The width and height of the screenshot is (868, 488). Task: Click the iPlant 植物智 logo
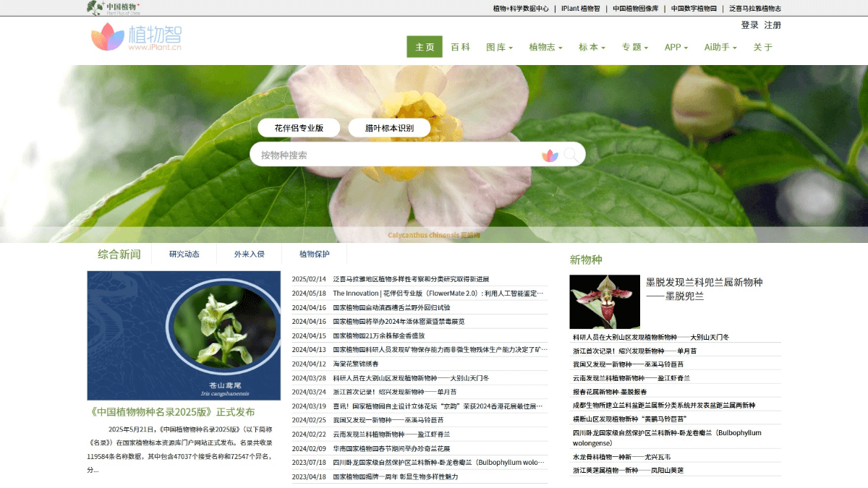136,38
